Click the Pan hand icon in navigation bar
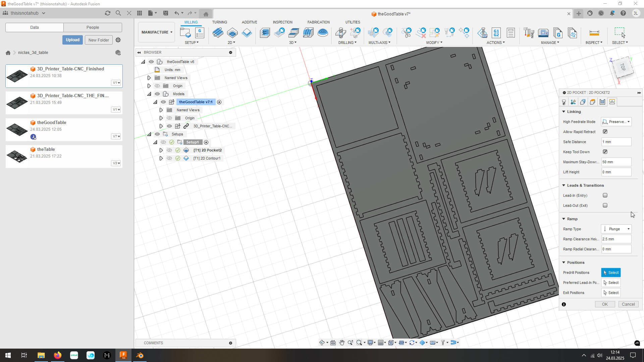The width and height of the screenshot is (644, 362). [x=342, y=343]
